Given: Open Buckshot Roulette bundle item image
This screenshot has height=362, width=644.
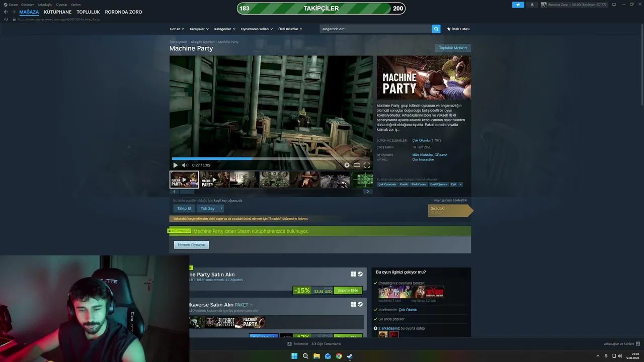Looking at the screenshot, I should tap(220, 322).
